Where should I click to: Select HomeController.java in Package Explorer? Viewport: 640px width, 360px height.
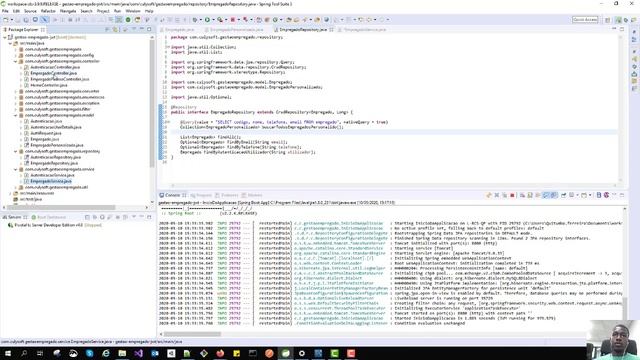tap(49, 85)
